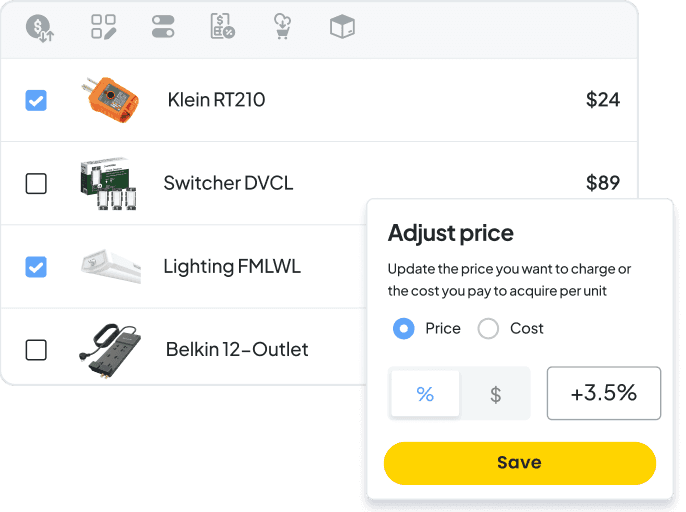686x512 pixels.
Task: Open the bulk edit grid-pencil icon
Action: point(104,27)
